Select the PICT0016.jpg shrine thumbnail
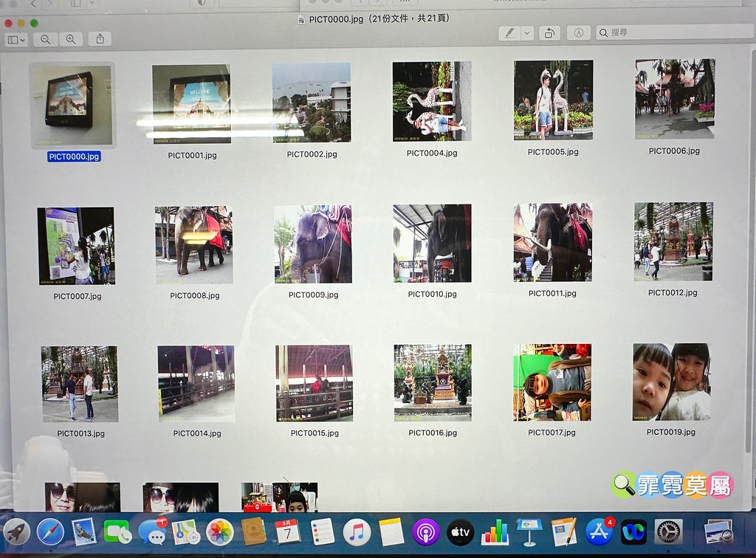The width and height of the screenshot is (756, 558). tap(433, 383)
